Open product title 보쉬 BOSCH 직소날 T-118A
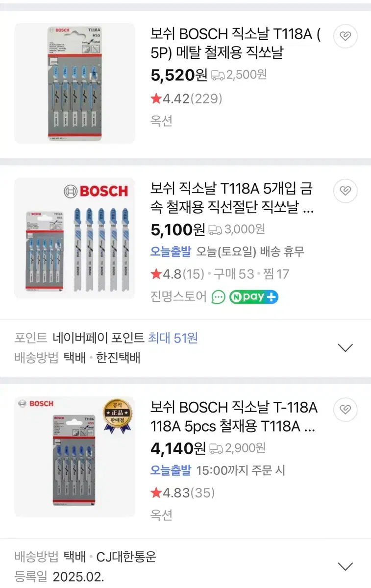 pyautogui.click(x=234, y=417)
